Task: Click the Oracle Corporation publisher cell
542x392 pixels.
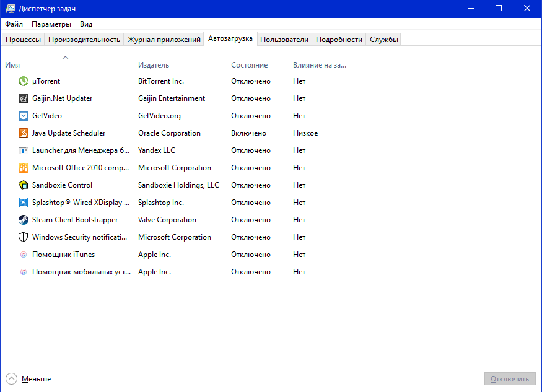Action: tap(169, 133)
